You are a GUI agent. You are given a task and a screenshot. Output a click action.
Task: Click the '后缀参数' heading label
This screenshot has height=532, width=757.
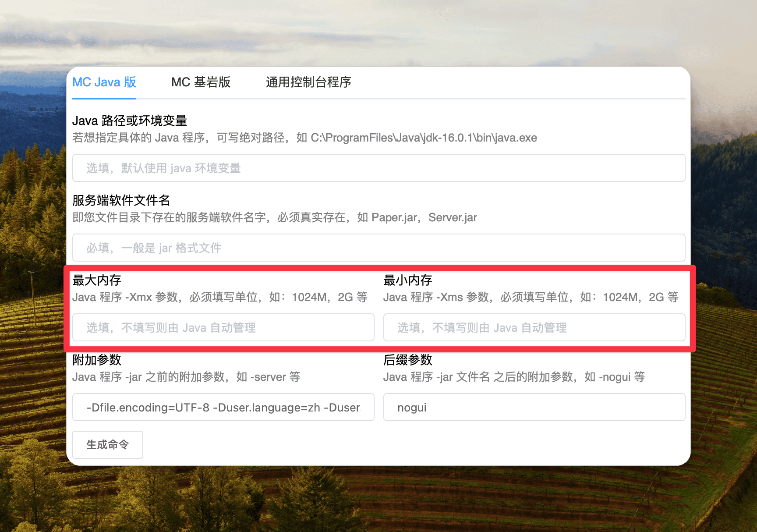click(408, 360)
